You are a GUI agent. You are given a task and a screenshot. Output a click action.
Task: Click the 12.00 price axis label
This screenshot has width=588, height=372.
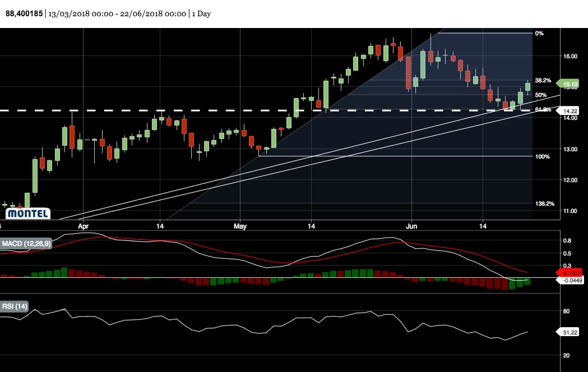(570, 180)
